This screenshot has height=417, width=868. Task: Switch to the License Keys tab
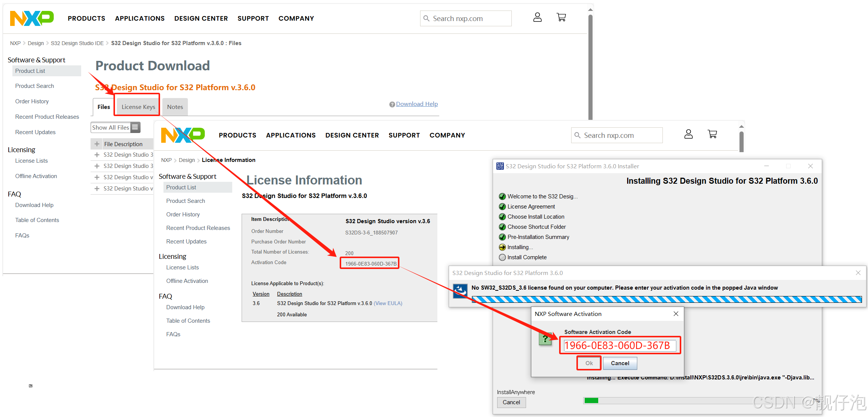pyautogui.click(x=138, y=107)
